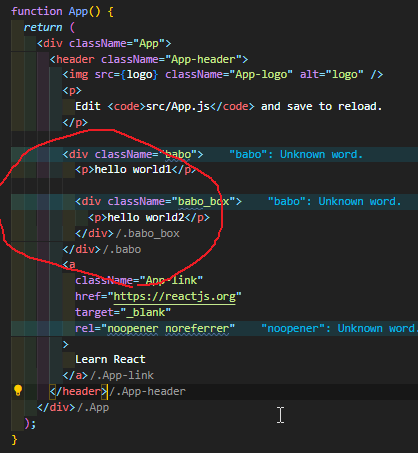Click the "noopener": Unknown word. hint
418x453 pixels.
tap(339, 328)
